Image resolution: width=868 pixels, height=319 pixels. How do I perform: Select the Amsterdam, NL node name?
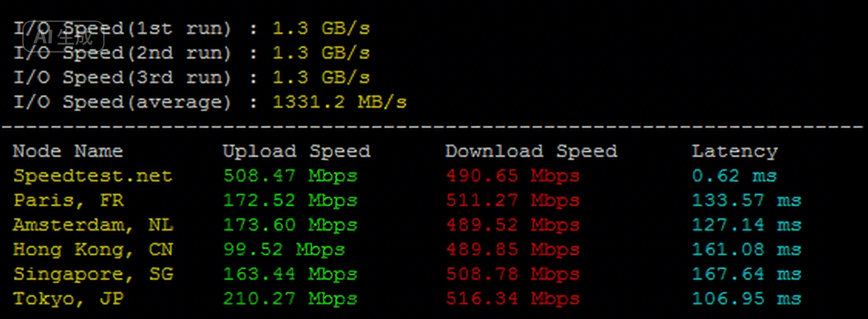click(x=93, y=225)
